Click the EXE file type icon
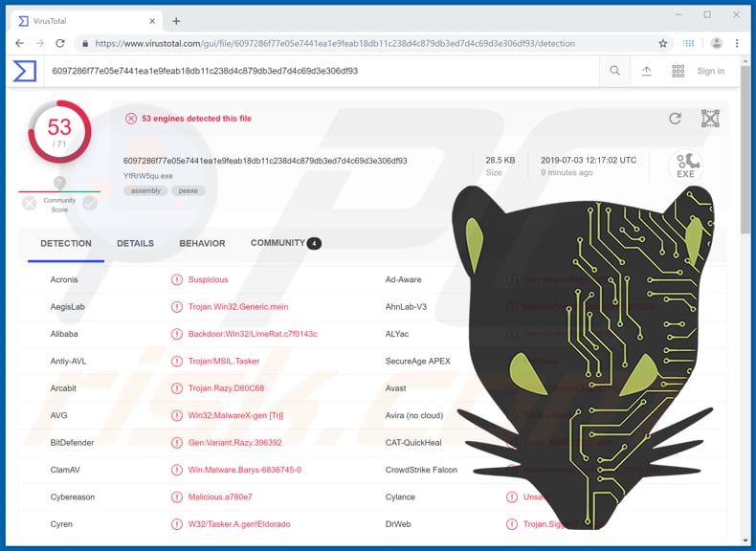 [685, 166]
